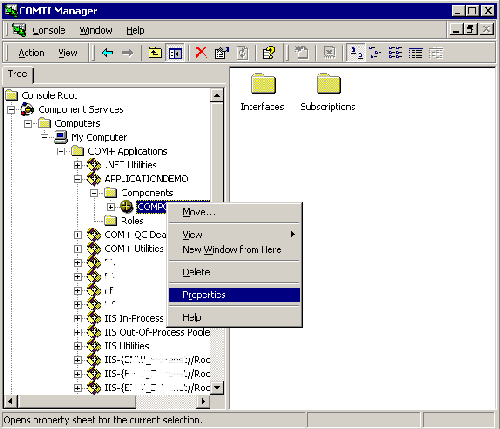Click the grayed-out toolbar icon beside New
500x429 pixels.
tap(329, 53)
